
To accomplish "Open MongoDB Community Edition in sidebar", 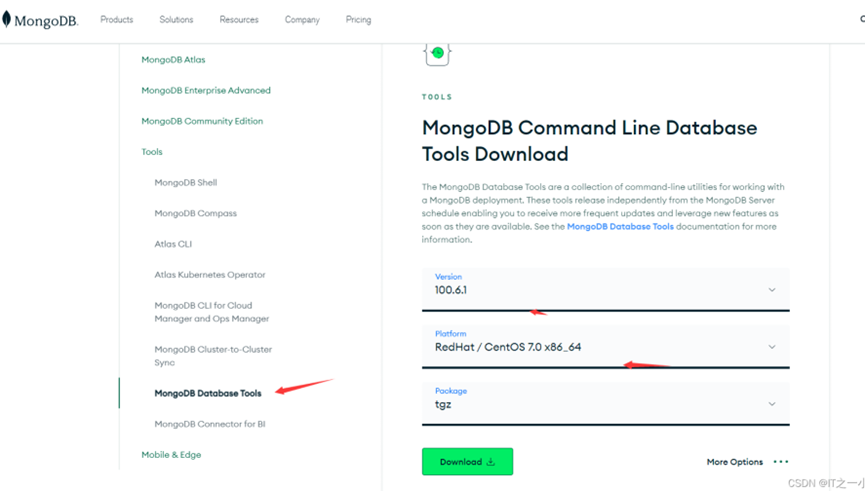I will (x=202, y=121).
